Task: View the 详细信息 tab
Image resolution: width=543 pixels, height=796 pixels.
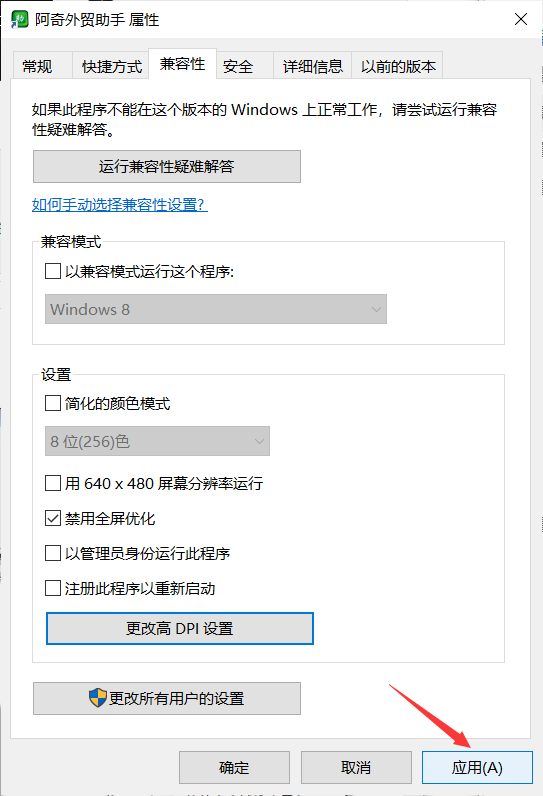Action: pyautogui.click(x=313, y=65)
